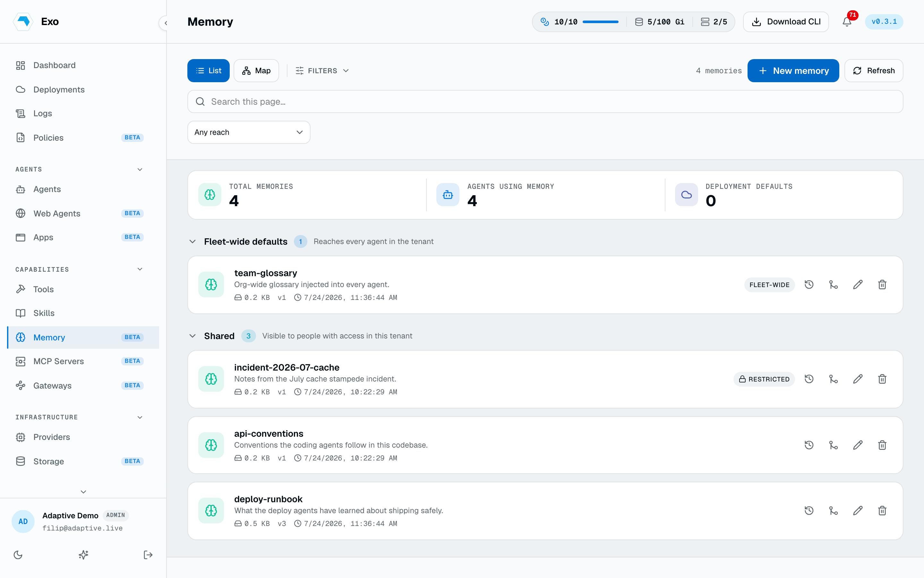The height and width of the screenshot is (578, 924).
Task: Go to Gateways page
Action: [x=83, y=385]
